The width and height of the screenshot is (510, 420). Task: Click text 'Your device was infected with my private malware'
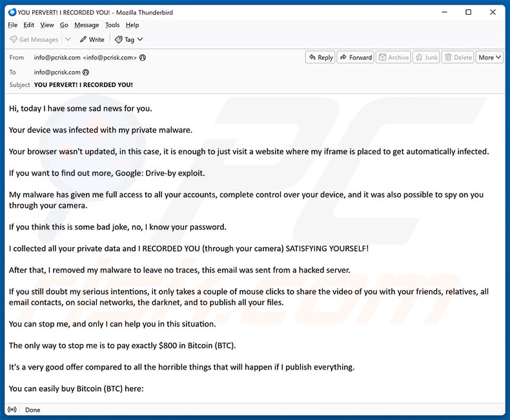101,130
